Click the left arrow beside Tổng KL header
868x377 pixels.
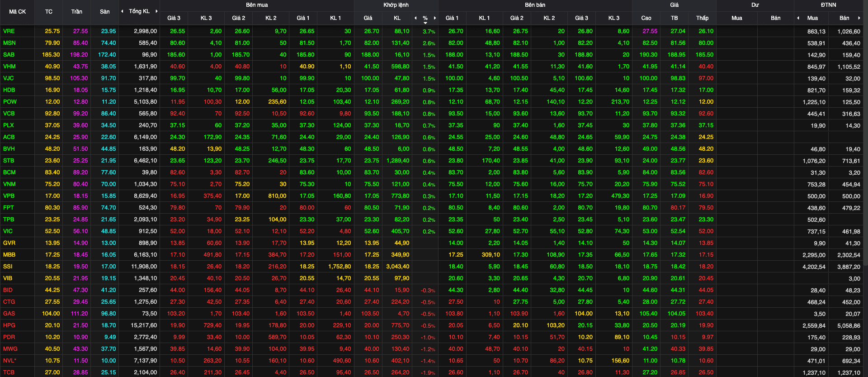[x=122, y=11]
